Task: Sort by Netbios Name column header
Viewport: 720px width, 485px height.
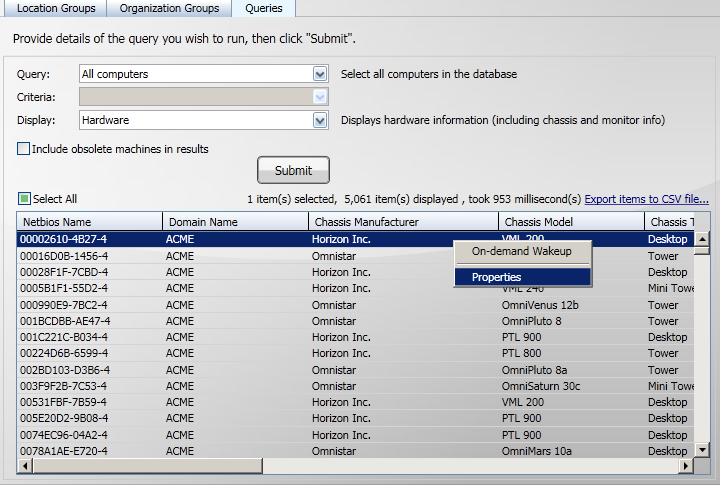Action: pyautogui.click(x=89, y=221)
